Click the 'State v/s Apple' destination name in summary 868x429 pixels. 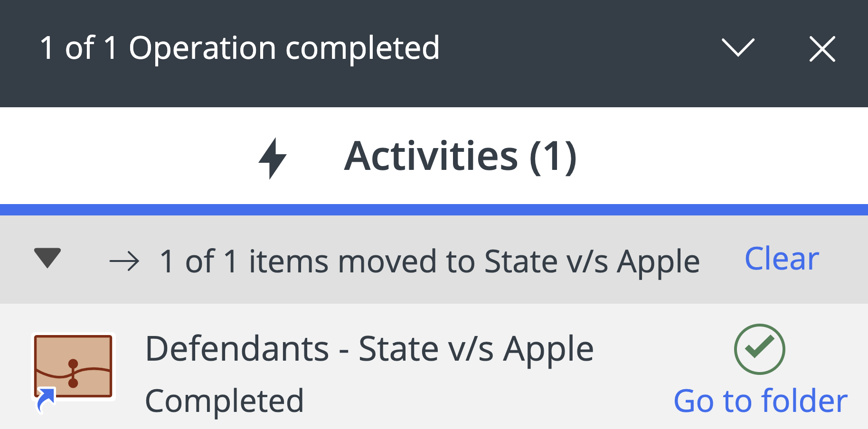coord(592,261)
